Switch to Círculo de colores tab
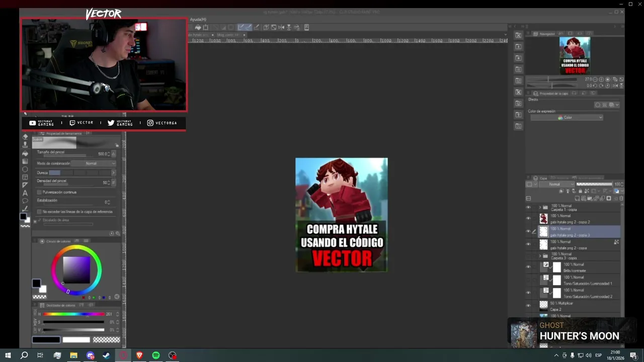Screen dimensions: 644x362 [x=55, y=241]
